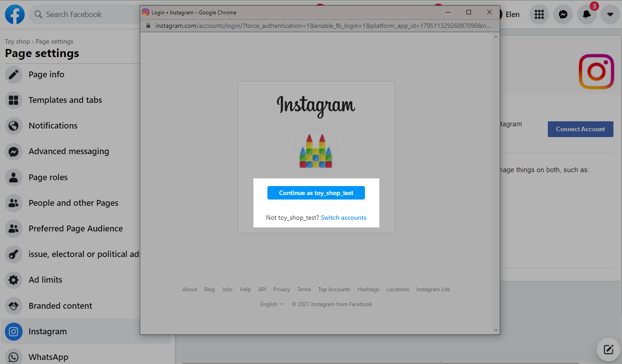Image resolution: width=622 pixels, height=364 pixels.
Task: Click the Terms footer link
Action: 304,289
